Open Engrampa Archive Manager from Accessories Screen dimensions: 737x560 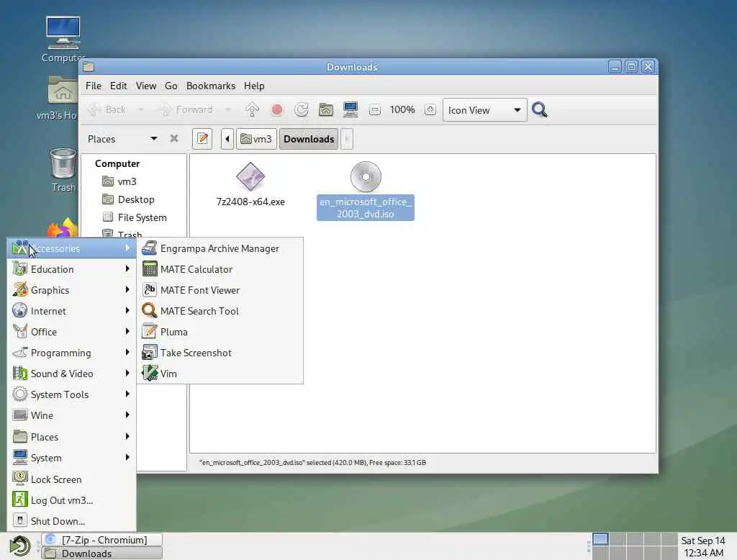tap(220, 248)
